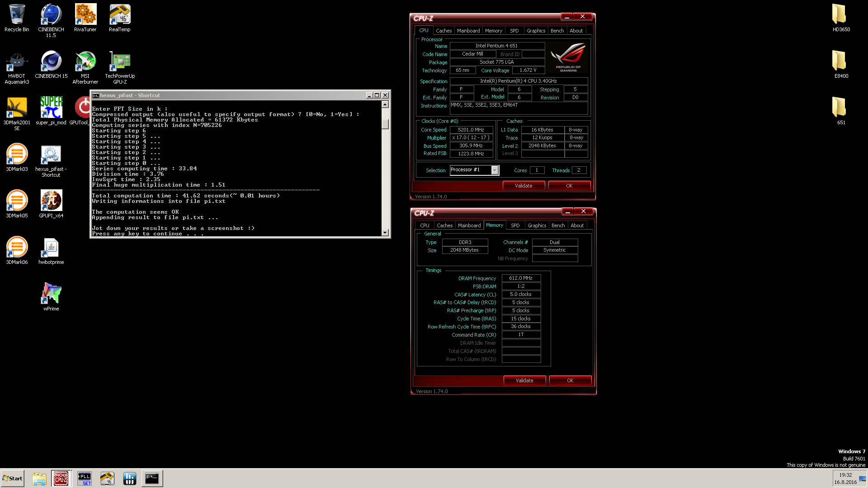Click the Core Voltage 1.672 V value
This screenshot has width=868, height=488.
tap(528, 70)
